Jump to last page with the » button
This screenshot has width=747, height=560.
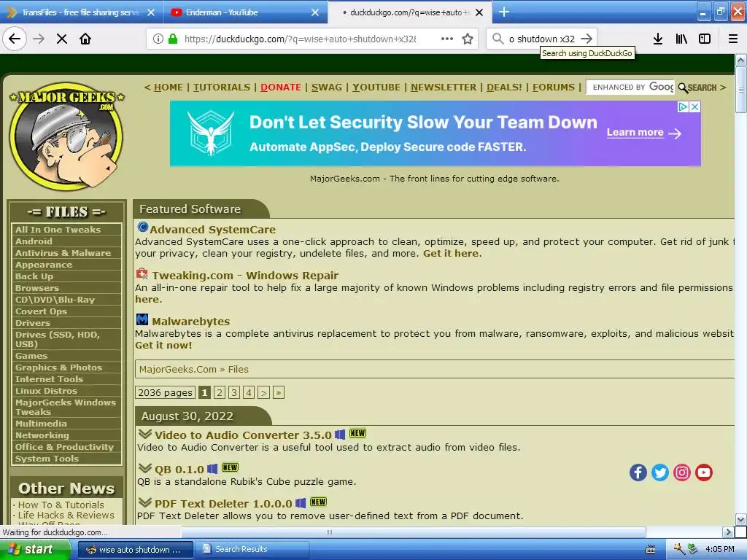coord(279,392)
